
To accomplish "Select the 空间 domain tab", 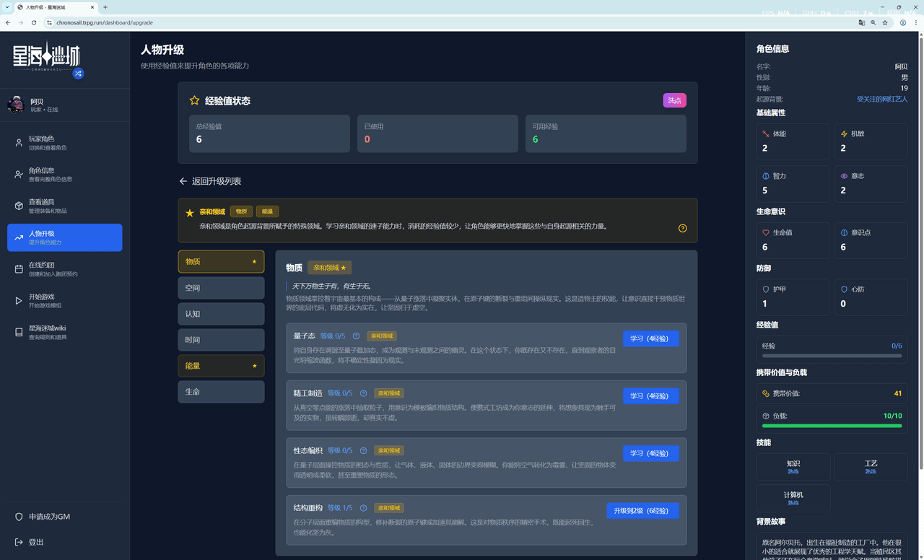I will coord(221,288).
